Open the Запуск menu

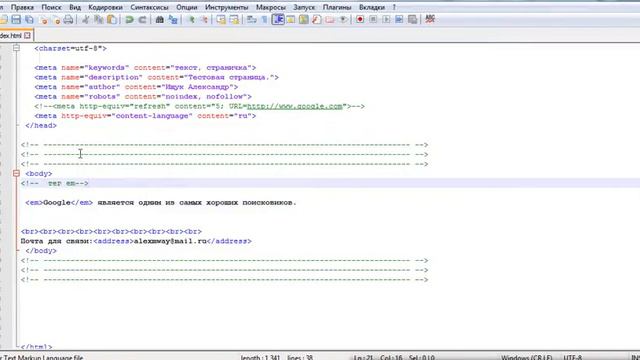pyautogui.click(x=304, y=7)
